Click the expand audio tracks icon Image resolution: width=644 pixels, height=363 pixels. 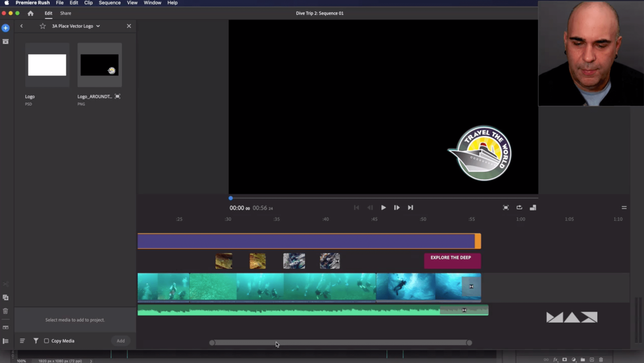click(x=6, y=327)
